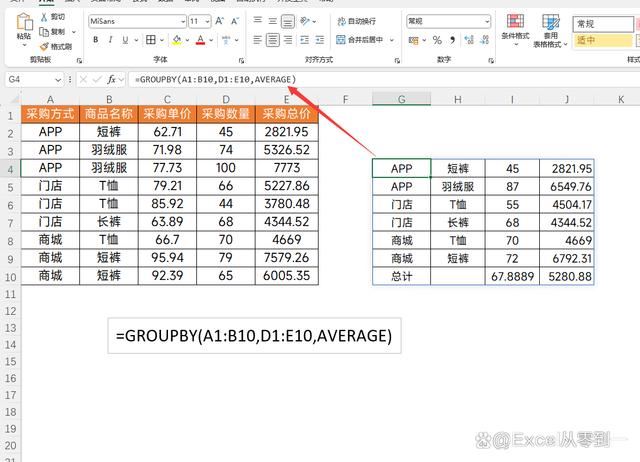The width and height of the screenshot is (640, 462).
Task: Toggle align left horizontal alignment
Action: [x=257, y=40]
